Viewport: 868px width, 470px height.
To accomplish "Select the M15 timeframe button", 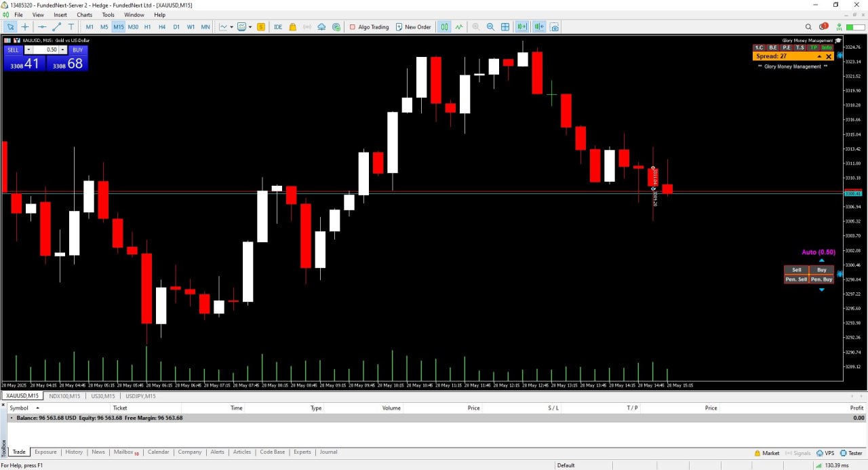I will point(119,27).
